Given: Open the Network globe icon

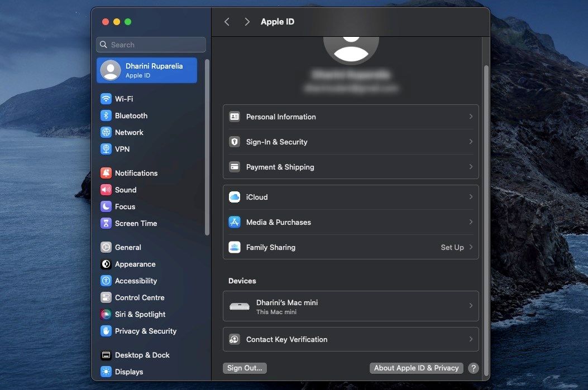Looking at the screenshot, I should coord(106,132).
